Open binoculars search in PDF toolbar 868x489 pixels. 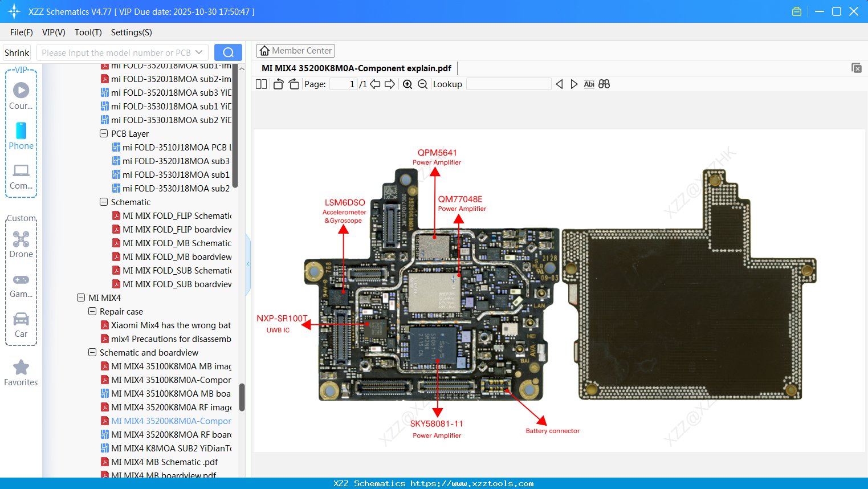(604, 84)
